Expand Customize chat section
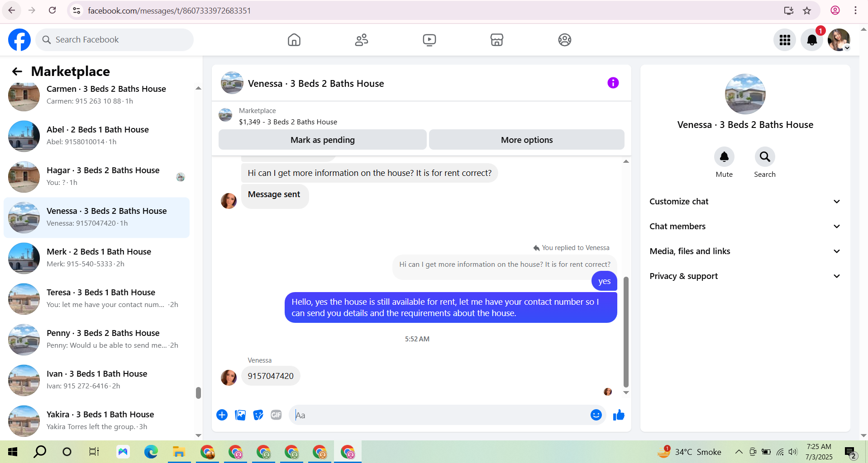Viewport: 868px width, 463px height. coord(745,202)
